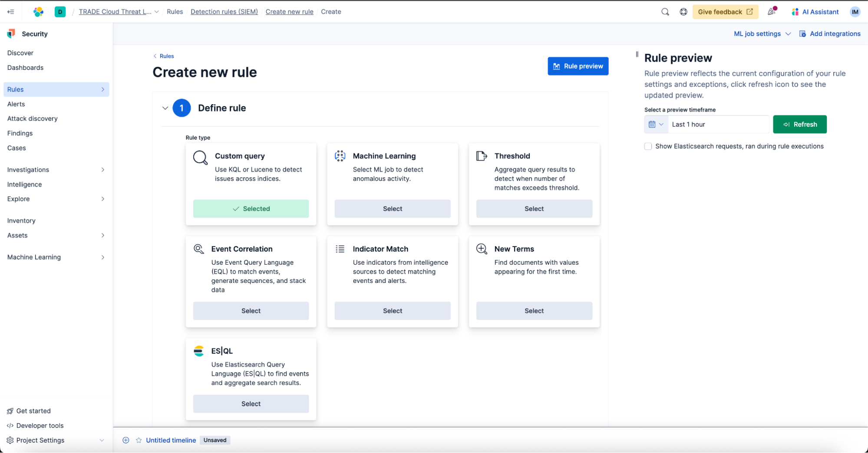Image resolution: width=868 pixels, height=453 pixels.
Task: Click the search magnifier icon in header
Action: point(665,12)
